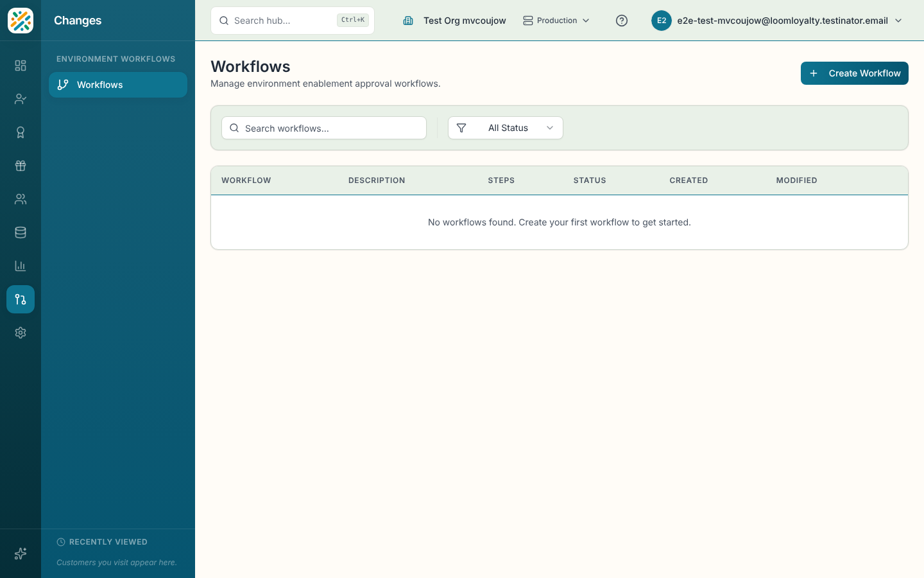Click the Workflows page heading
This screenshot has width=924, height=578.
click(x=250, y=67)
